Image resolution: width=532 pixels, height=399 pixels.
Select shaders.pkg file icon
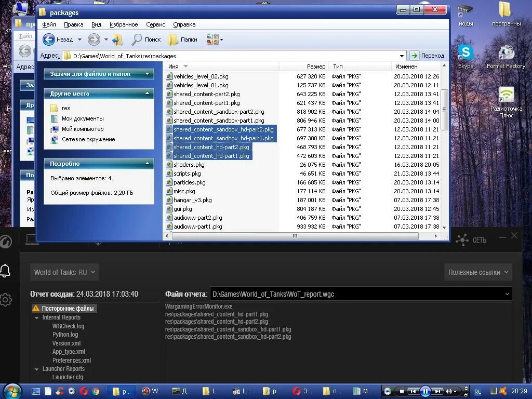[x=169, y=165]
